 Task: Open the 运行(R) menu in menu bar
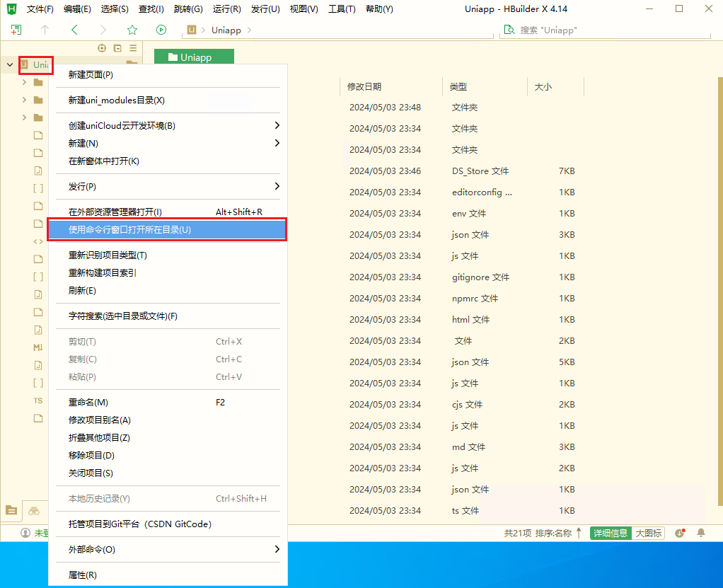click(x=226, y=9)
